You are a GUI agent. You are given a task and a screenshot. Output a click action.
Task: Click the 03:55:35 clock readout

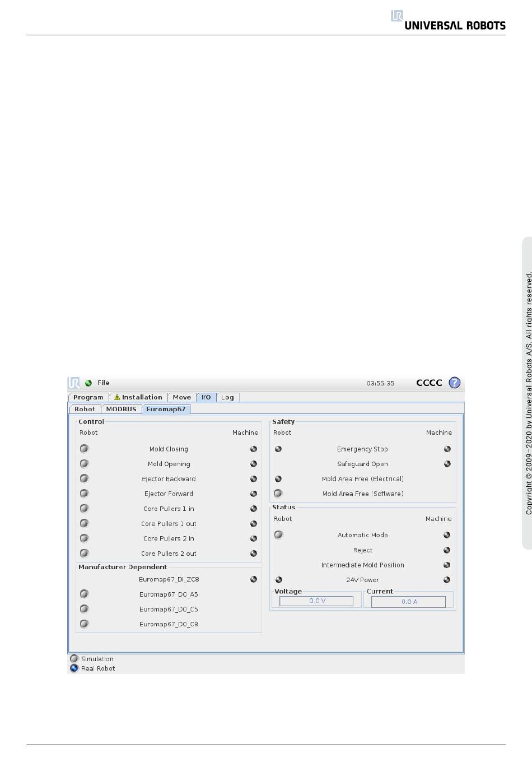(x=381, y=384)
